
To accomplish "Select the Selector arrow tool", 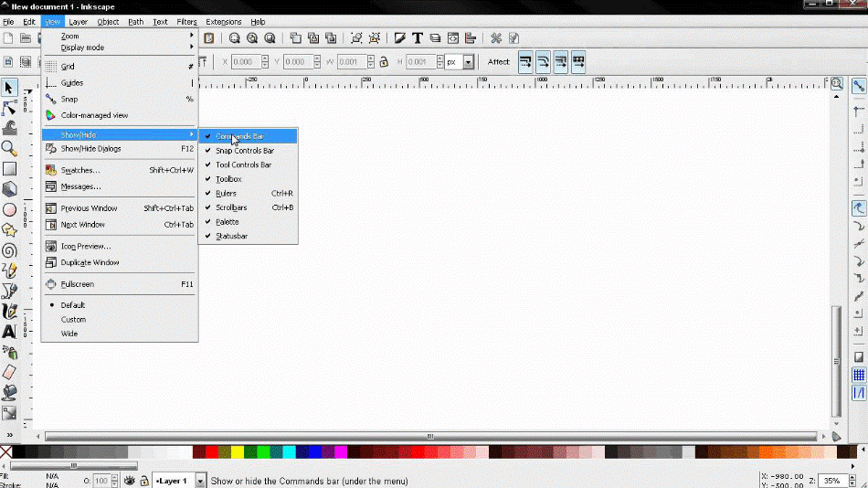I will point(9,88).
